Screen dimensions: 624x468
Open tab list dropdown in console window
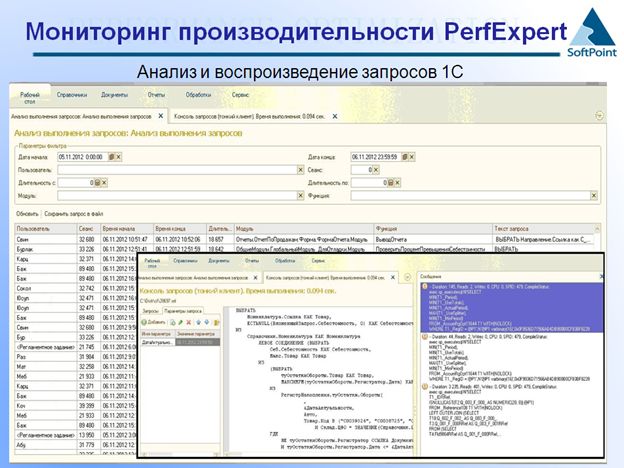point(408,277)
